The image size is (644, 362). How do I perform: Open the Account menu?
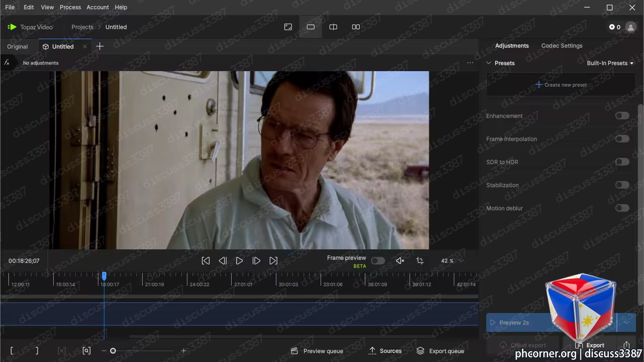tap(98, 7)
